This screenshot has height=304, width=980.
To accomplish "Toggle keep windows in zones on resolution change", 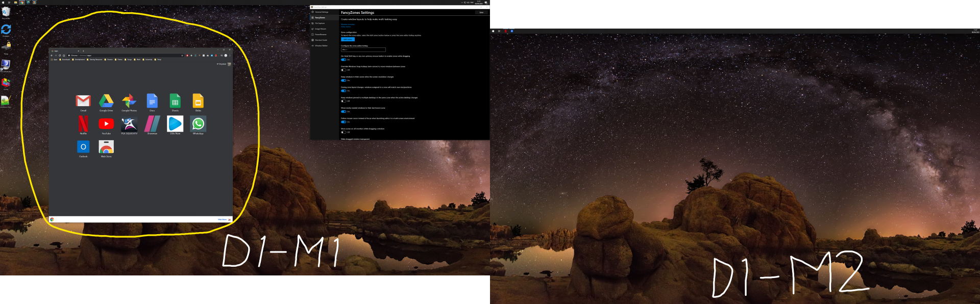I will [344, 81].
